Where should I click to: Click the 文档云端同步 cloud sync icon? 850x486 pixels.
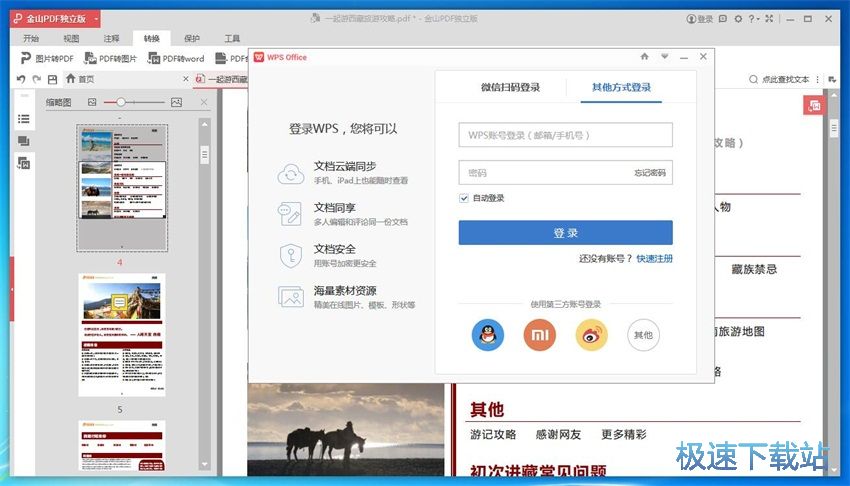point(291,173)
